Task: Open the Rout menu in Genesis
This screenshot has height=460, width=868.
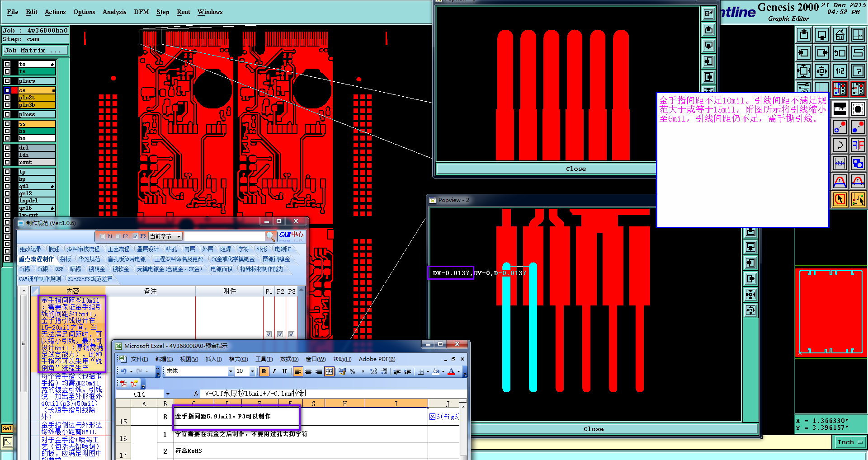Action: pos(184,12)
